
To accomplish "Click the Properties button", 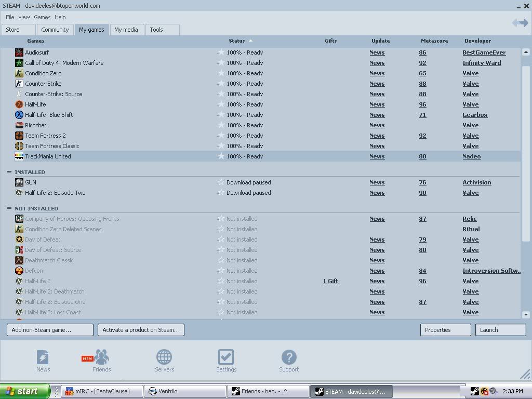I will click(x=445, y=330).
